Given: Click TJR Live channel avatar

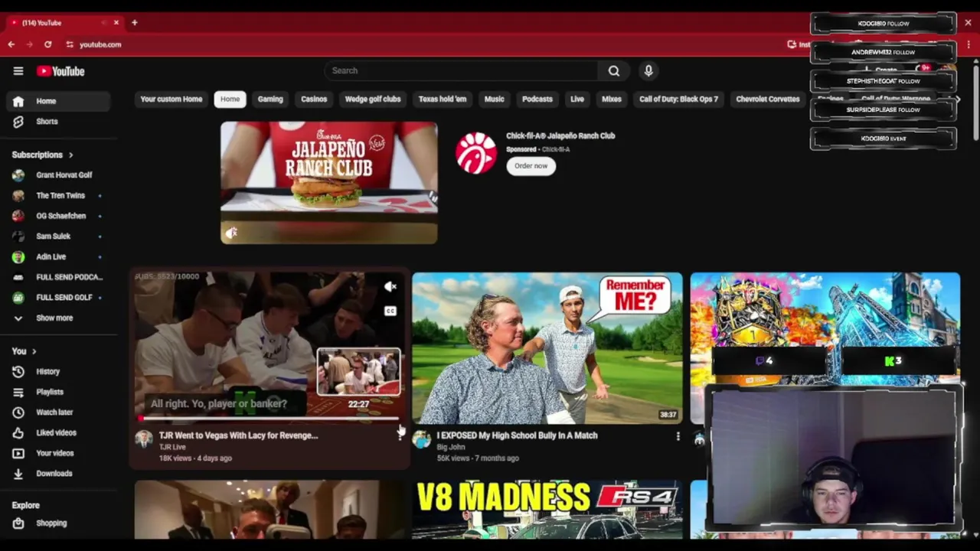Looking at the screenshot, I should pos(144,439).
